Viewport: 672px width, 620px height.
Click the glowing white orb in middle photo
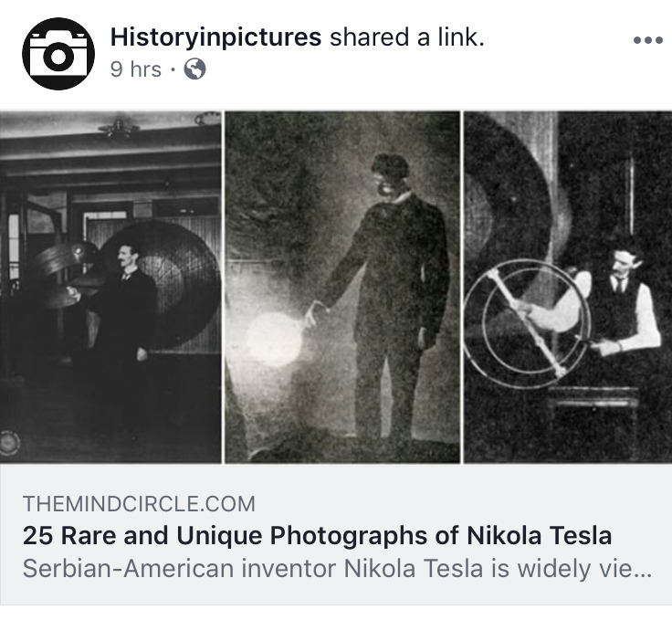(x=274, y=340)
